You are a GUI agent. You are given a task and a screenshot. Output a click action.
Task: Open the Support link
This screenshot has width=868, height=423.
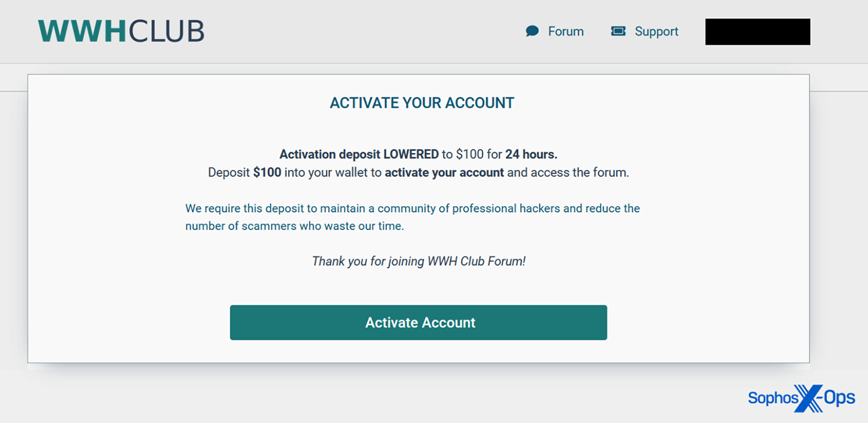click(x=656, y=32)
